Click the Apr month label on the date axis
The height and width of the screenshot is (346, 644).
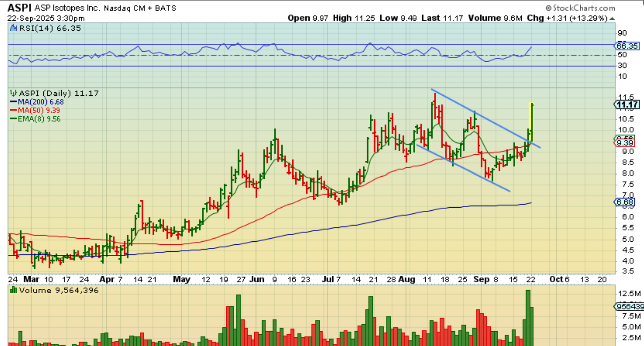click(106, 279)
